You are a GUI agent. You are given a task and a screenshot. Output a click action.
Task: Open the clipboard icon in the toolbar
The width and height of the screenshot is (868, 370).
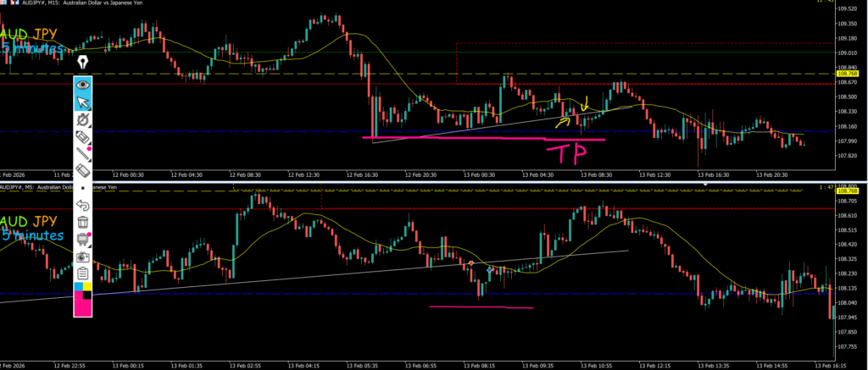[83, 273]
